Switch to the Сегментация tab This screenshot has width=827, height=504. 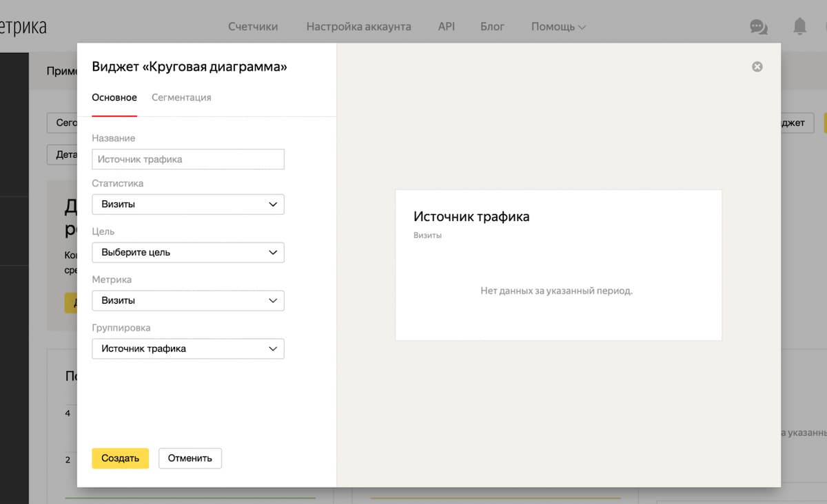coord(181,98)
